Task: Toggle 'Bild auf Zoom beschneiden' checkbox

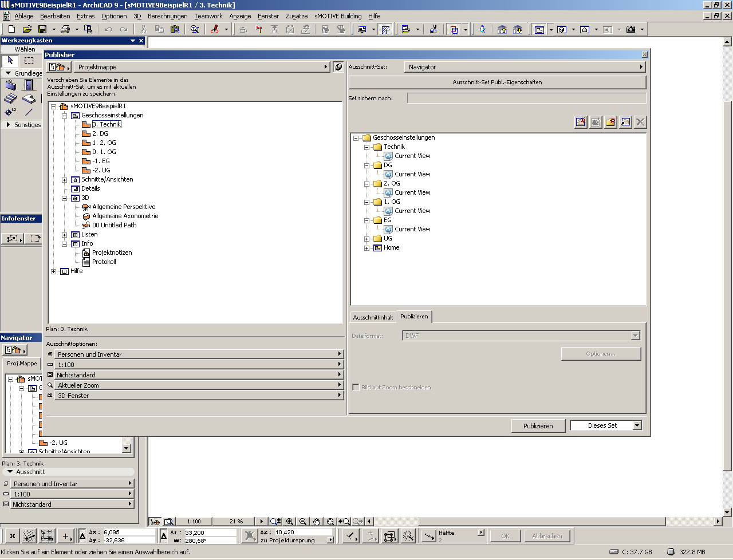Action: (356, 388)
